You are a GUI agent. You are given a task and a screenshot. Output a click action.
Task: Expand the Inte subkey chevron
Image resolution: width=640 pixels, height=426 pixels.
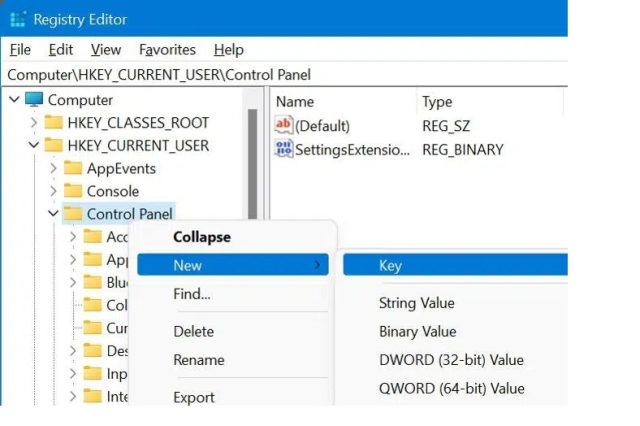(x=73, y=396)
